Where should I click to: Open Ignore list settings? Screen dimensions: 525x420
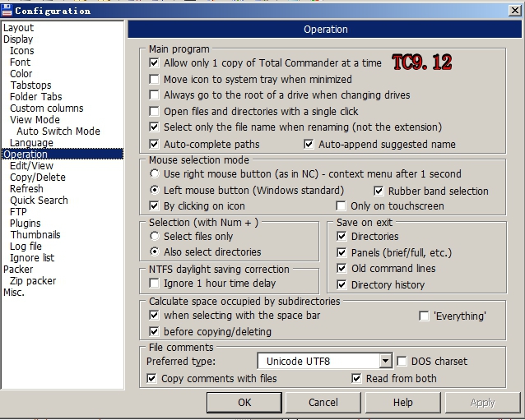(x=32, y=257)
